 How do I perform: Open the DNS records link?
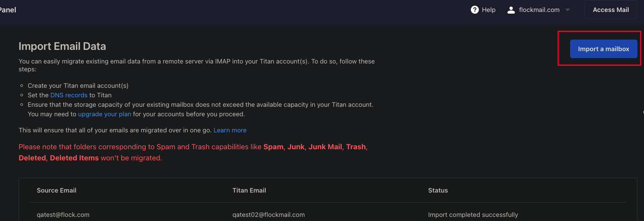pyautogui.click(x=69, y=95)
